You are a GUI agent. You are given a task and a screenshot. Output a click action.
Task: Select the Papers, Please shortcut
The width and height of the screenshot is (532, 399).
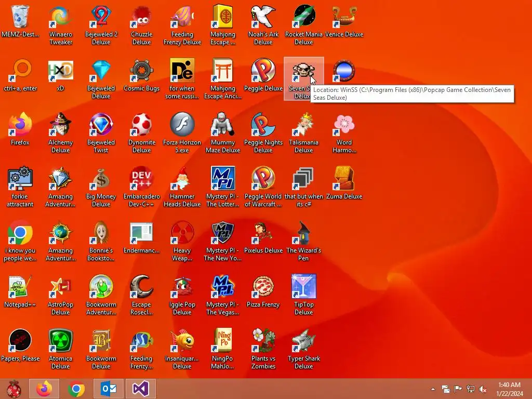tap(20, 340)
